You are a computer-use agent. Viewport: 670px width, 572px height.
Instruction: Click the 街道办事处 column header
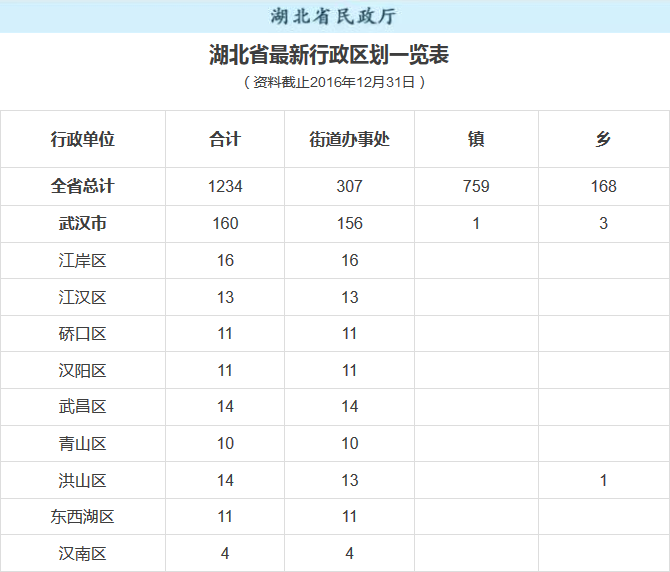350,139
